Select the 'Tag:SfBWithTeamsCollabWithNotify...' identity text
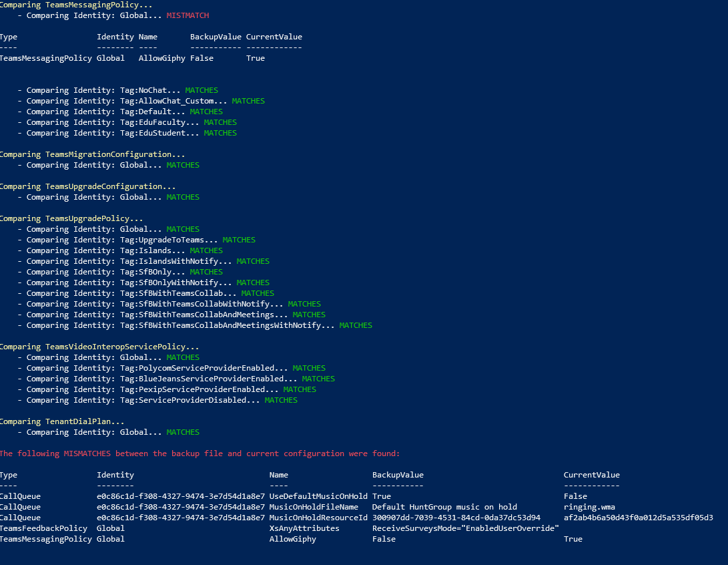The width and height of the screenshot is (728, 565). click(202, 304)
